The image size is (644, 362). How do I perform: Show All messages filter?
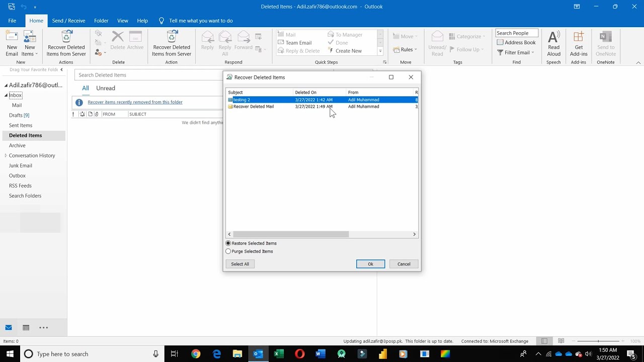pyautogui.click(x=86, y=88)
